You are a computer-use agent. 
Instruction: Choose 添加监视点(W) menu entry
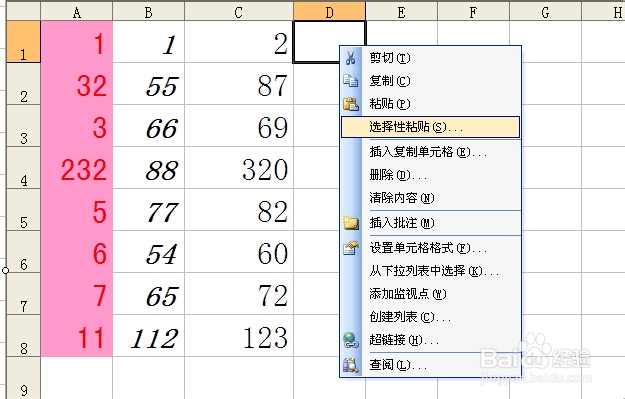click(430, 294)
